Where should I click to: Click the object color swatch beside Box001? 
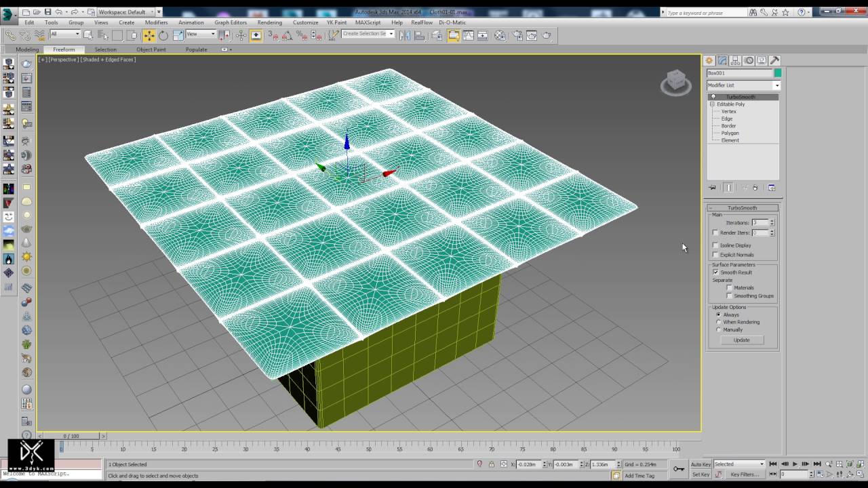coord(778,73)
